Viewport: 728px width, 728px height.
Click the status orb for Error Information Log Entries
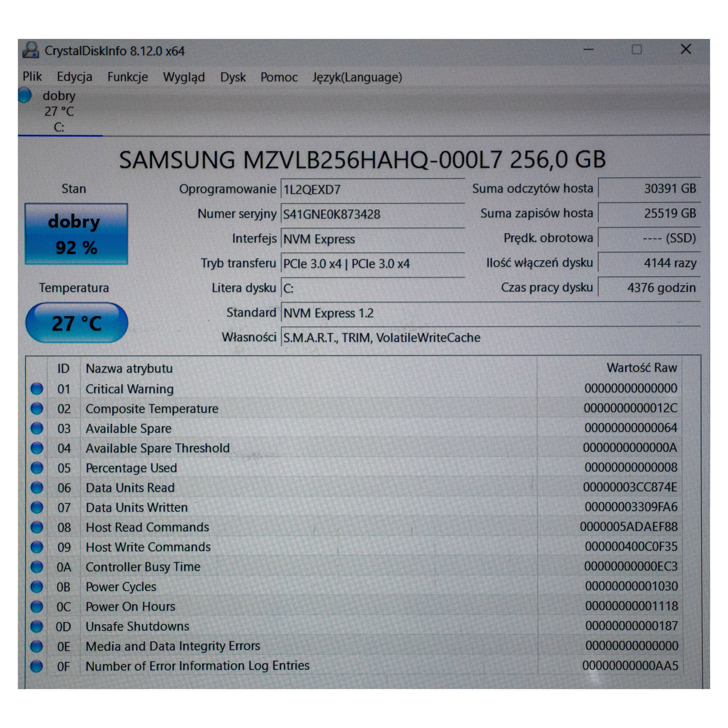36,666
